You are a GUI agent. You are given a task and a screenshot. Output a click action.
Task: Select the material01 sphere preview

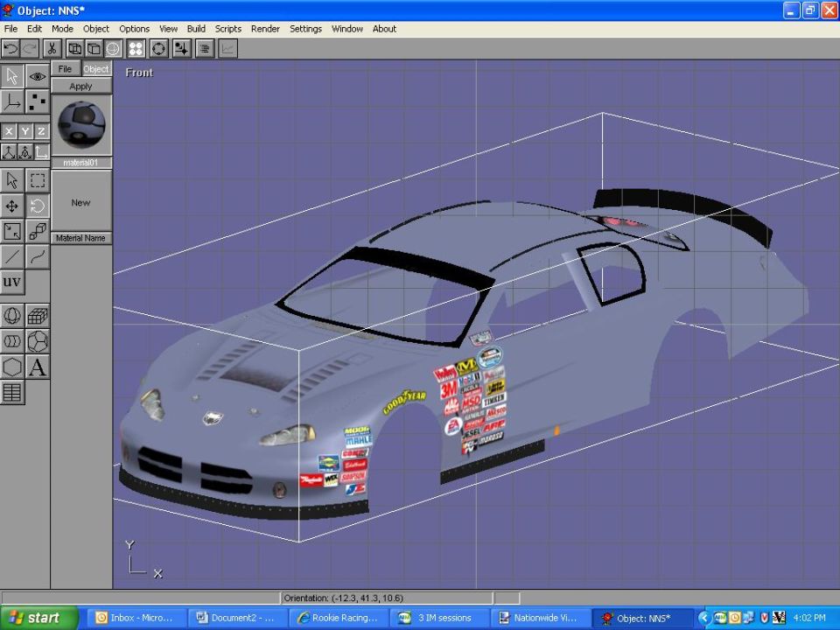coord(80,125)
